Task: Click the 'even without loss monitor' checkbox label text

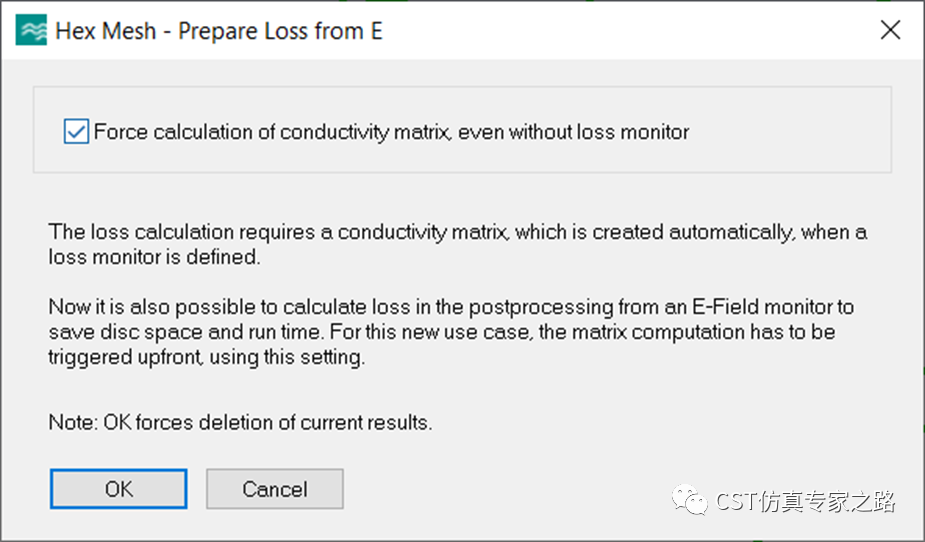Action: click(x=573, y=132)
